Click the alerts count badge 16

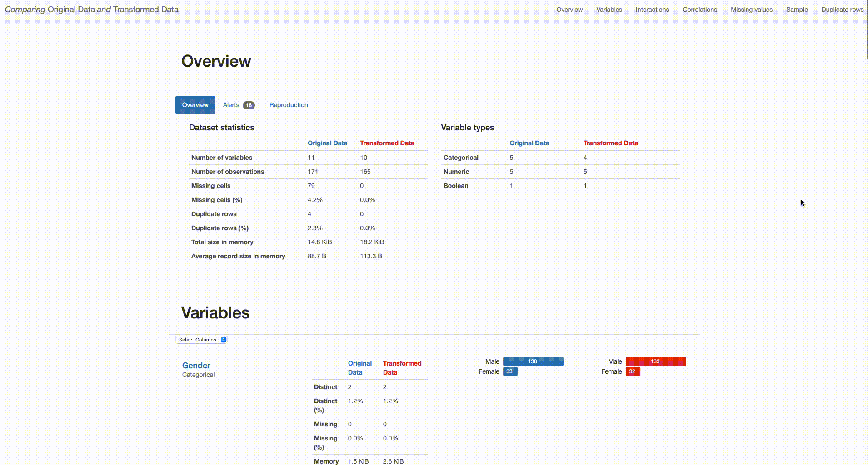249,105
